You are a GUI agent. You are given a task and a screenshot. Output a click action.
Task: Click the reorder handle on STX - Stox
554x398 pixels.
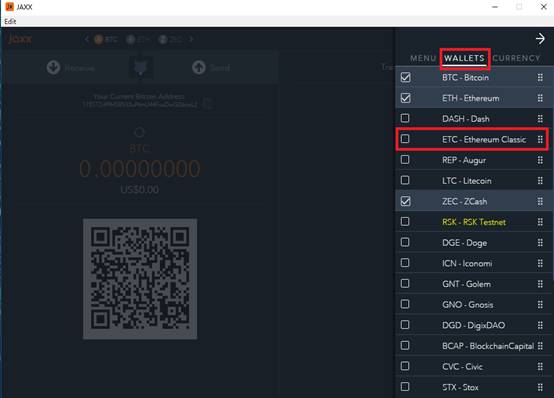pyautogui.click(x=540, y=387)
